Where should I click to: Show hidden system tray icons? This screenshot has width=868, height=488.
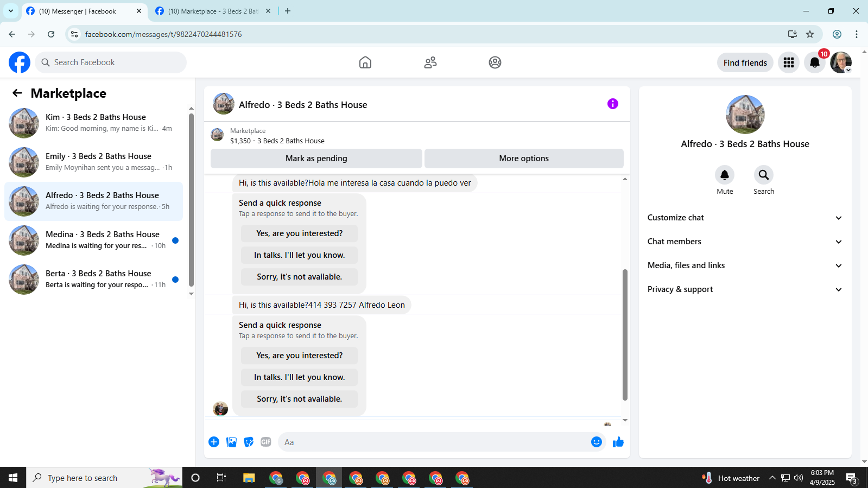click(x=772, y=478)
